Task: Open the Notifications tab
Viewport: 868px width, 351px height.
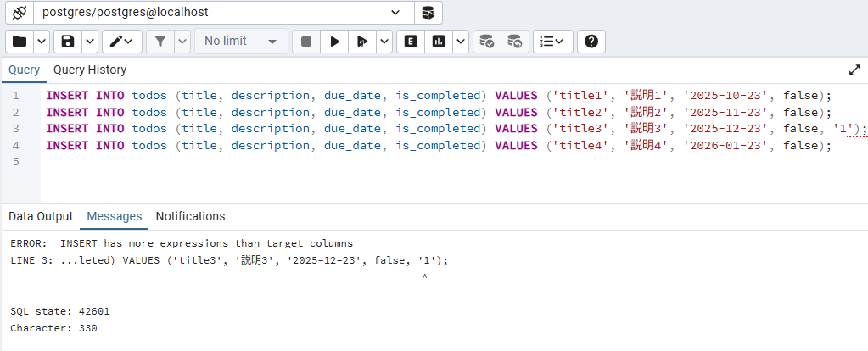Action: [x=190, y=216]
